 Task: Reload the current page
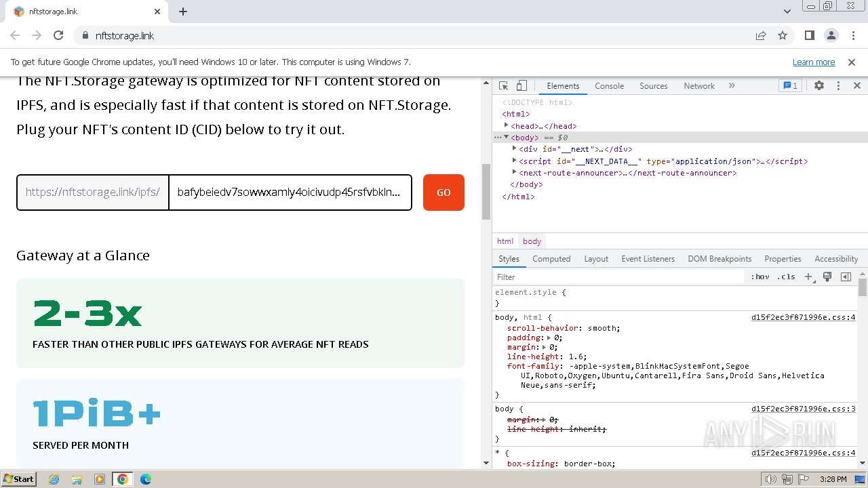(58, 35)
